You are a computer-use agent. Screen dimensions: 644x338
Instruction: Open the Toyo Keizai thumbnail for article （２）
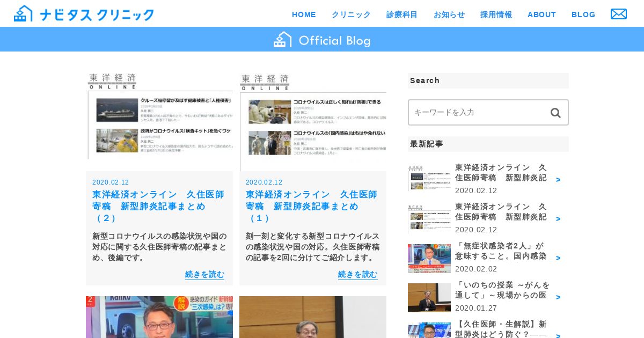pos(159,122)
